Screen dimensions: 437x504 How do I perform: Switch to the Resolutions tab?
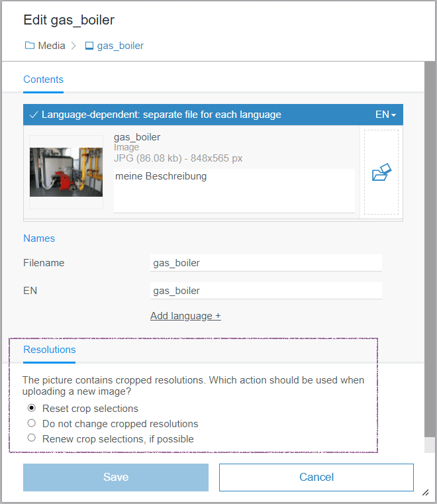(50, 350)
